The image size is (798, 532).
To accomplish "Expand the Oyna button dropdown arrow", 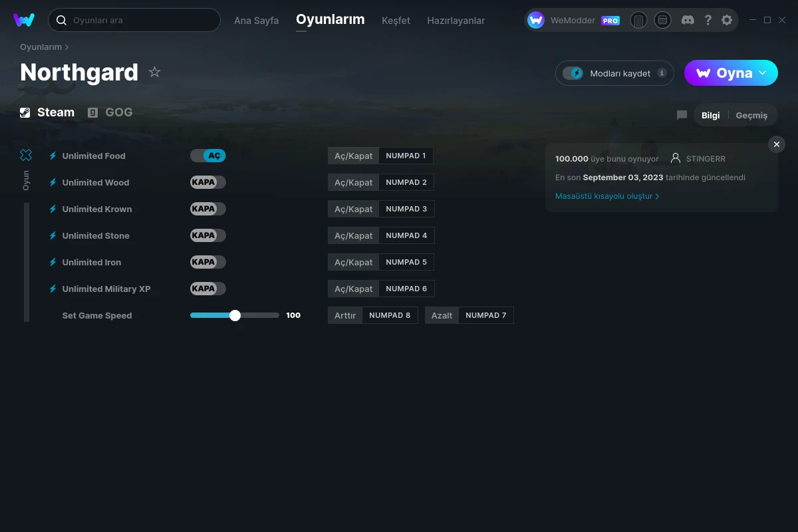I will 763,72.
